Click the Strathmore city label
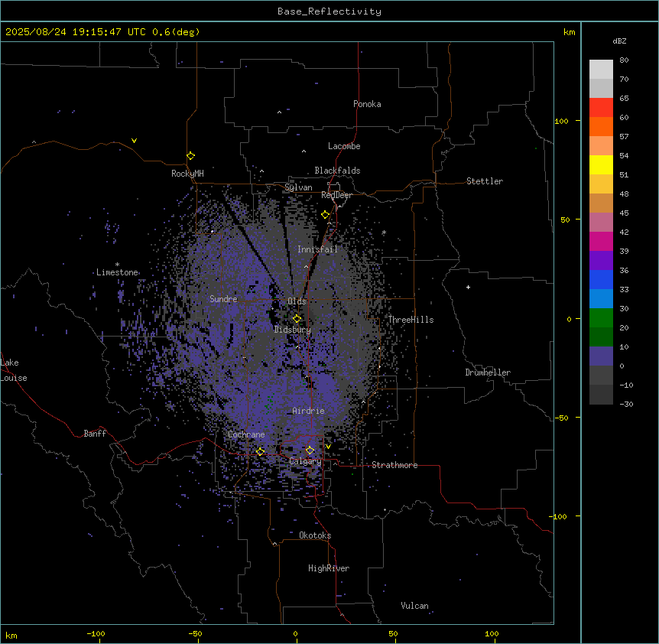Image resolution: width=659 pixels, height=644 pixels. click(x=394, y=465)
